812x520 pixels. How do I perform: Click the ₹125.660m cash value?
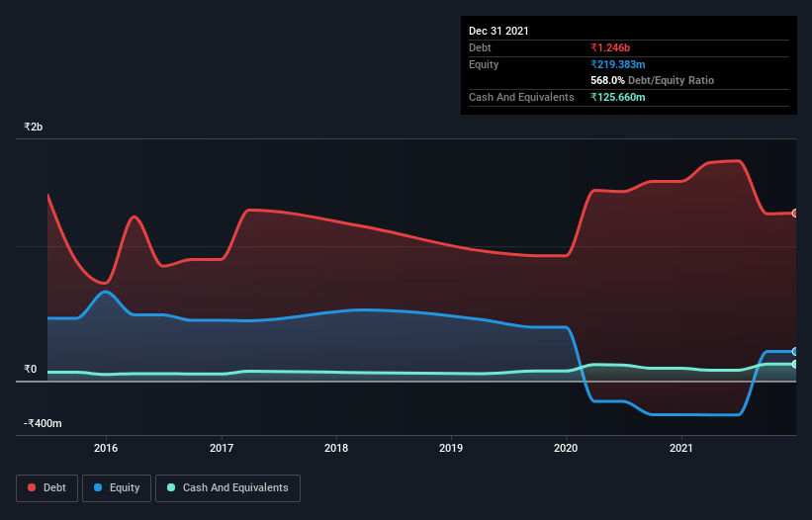tap(618, 97)
